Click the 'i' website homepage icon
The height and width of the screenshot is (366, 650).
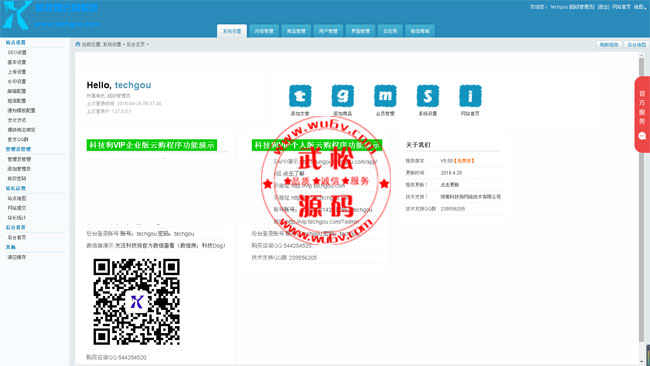(x=471, y=96)
